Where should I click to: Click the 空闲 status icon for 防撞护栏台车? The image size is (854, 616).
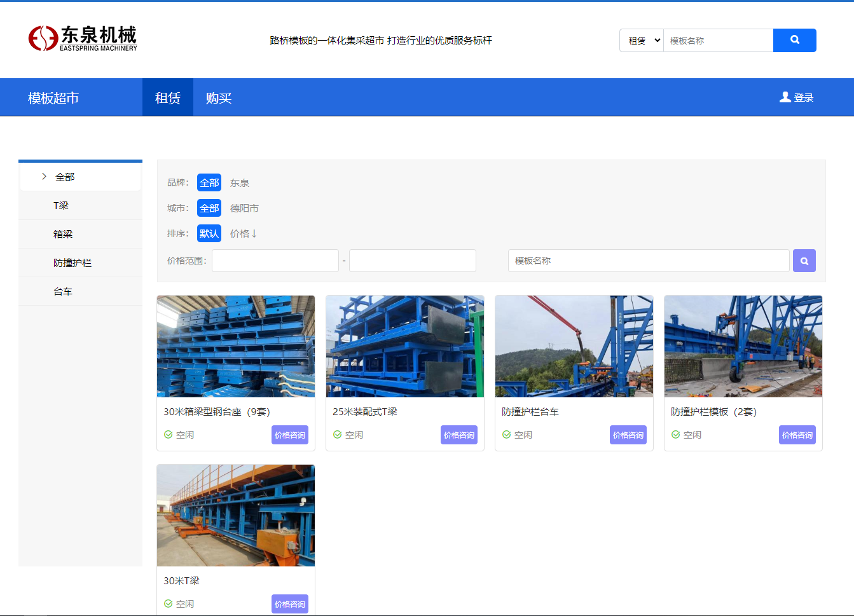coord(507,435)
